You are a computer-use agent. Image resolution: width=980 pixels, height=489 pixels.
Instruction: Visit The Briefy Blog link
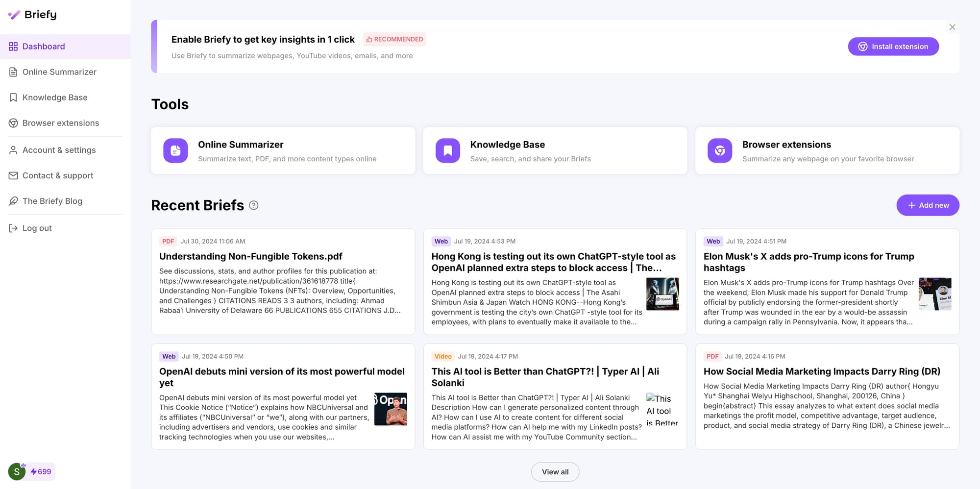click(65, 201)
